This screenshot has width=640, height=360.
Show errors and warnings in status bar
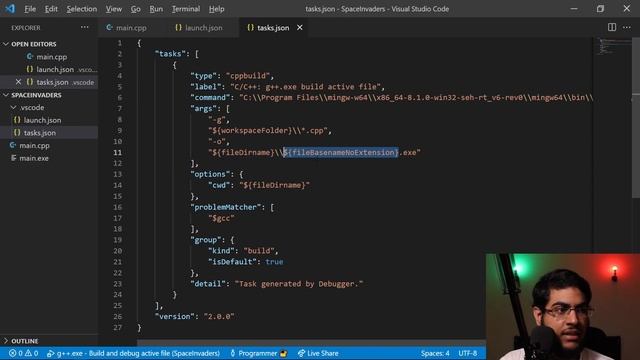[x=23, y=353]
